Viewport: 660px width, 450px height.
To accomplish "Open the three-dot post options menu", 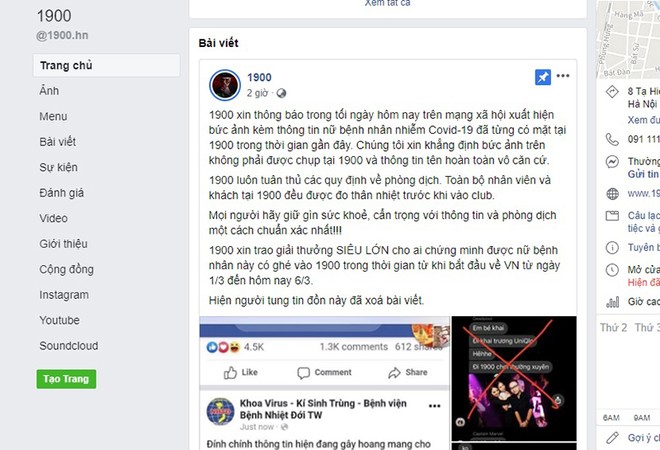I will pos(563,76).
